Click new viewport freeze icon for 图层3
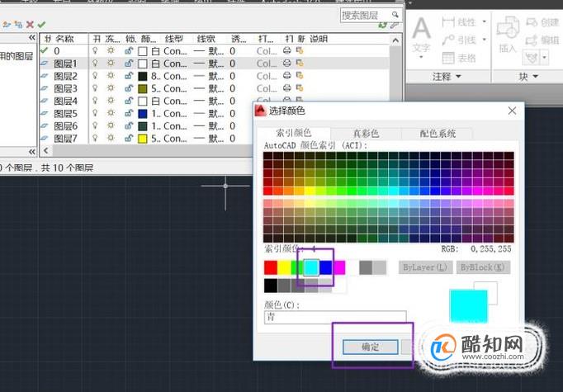Screen dimensions: 563x392 pos(300,88)
